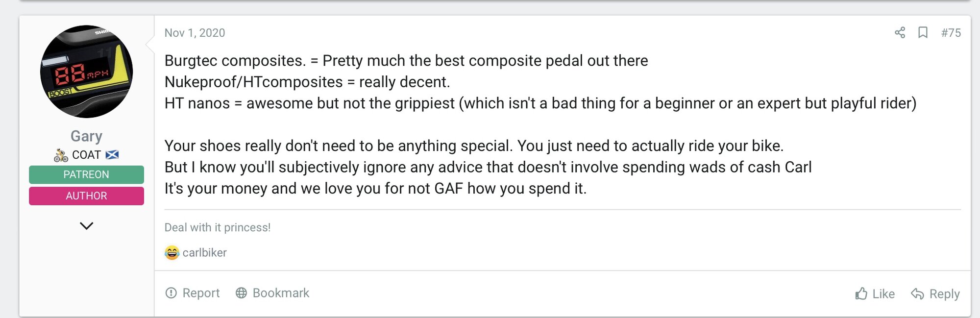Image resolution: width=980 pixels, height=318 pixels.
Task: Click the Scotland flag icon by COAT
Action: 112,155
